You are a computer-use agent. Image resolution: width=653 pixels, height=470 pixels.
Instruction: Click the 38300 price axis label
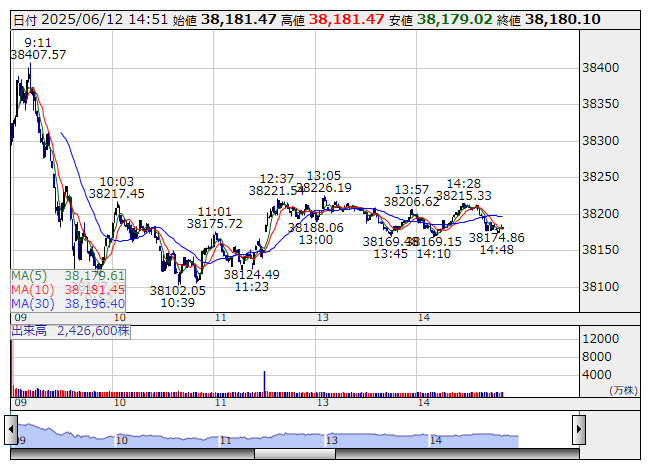coord(601,141)
